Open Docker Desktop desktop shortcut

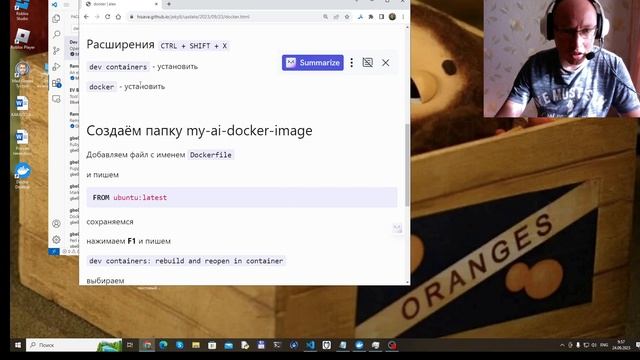22,176
